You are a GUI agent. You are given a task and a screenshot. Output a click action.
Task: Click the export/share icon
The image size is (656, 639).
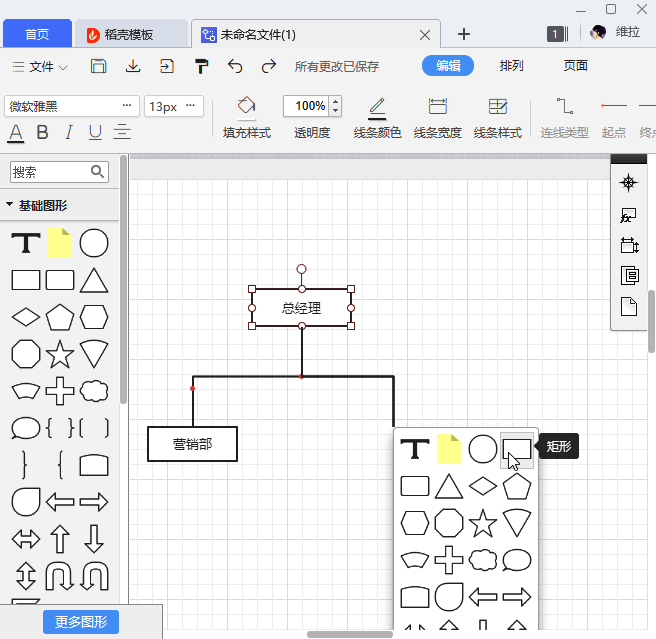click(167, 66)
